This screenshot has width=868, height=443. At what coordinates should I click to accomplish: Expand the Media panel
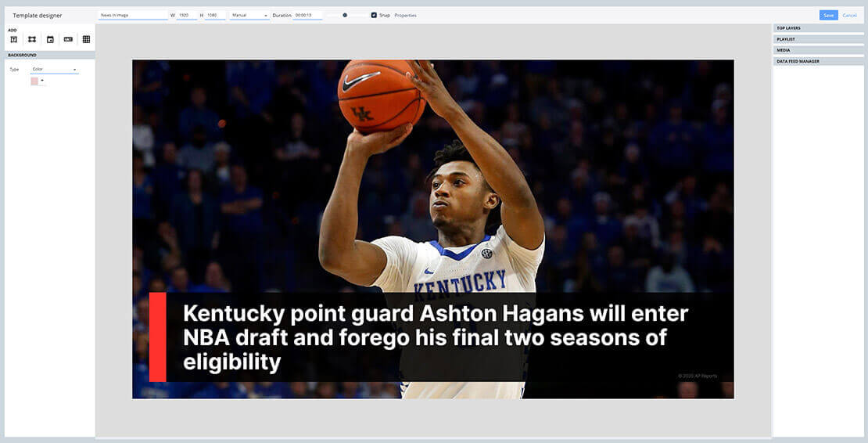818,50
